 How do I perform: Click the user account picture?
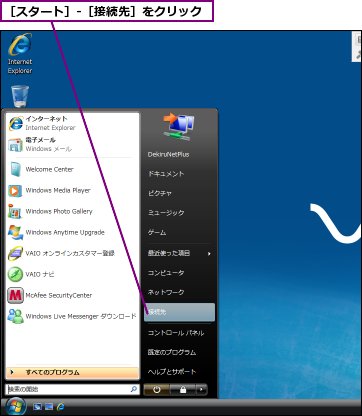179,126
